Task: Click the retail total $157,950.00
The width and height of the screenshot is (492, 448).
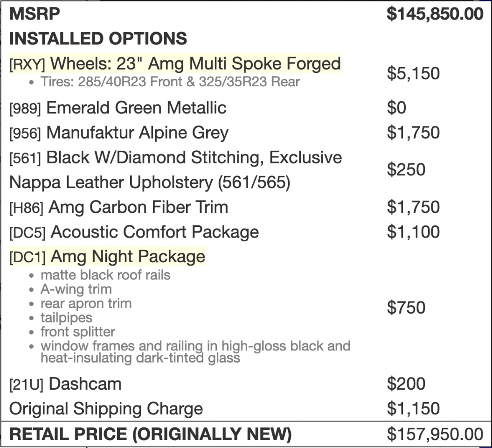Action: [435, 434]
